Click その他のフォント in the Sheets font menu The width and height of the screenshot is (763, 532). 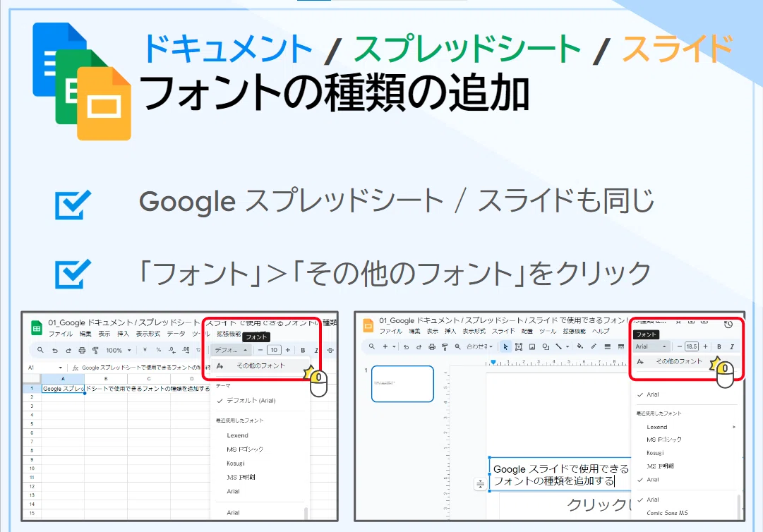tap(261, 365)
